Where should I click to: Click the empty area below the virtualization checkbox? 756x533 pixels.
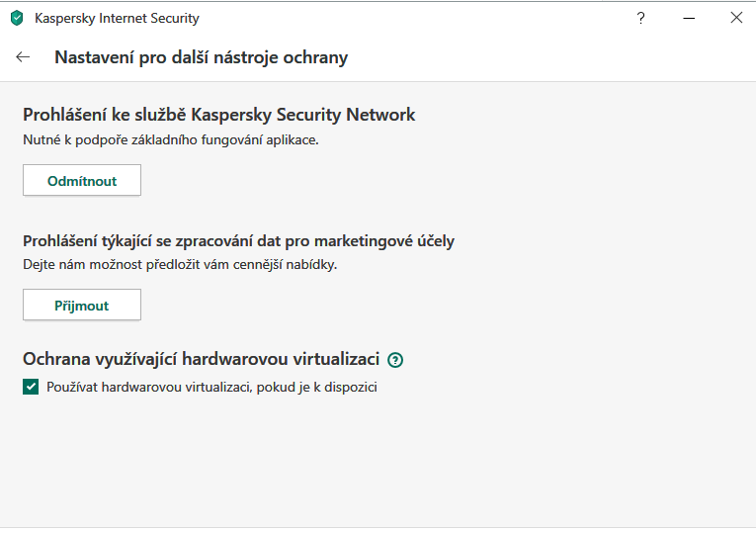pyautogui.click(x=376, y=455)
